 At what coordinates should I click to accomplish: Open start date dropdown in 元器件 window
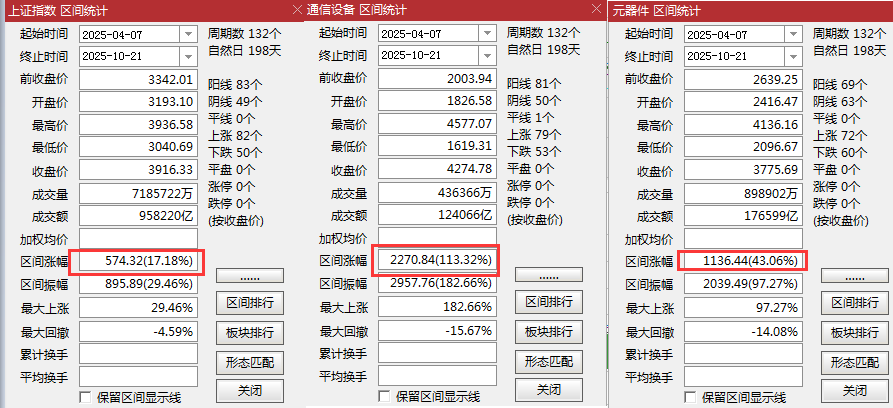coord(794,34)
